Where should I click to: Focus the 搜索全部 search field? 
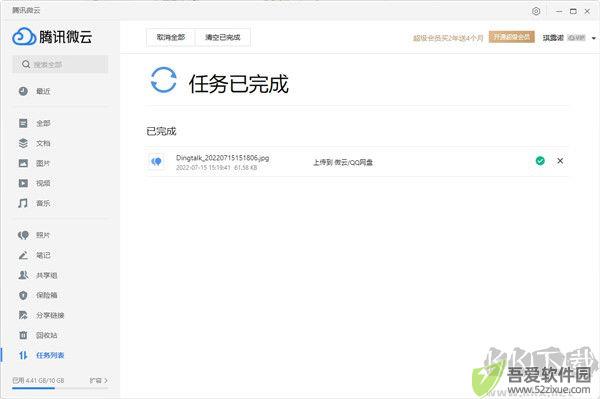(60, 64)
